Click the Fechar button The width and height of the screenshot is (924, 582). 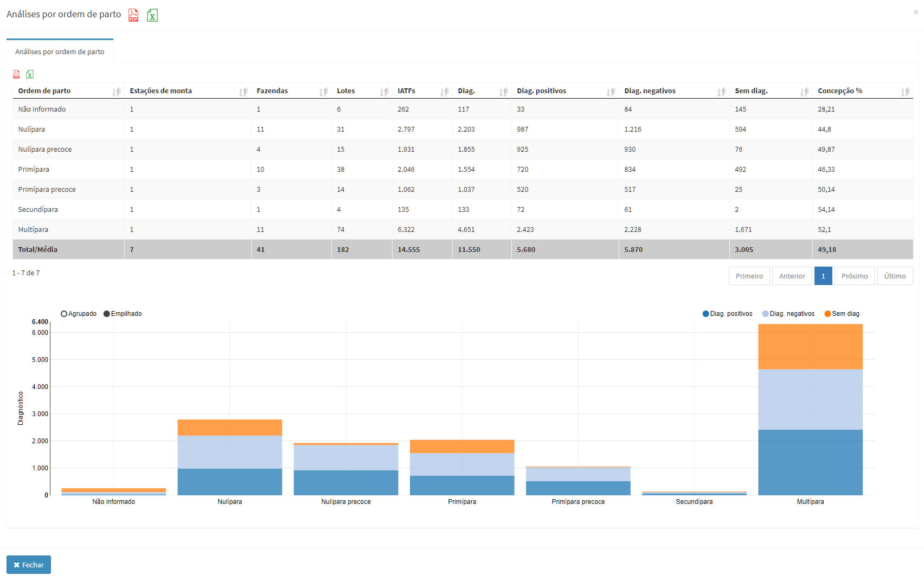(x=29, y=565)
